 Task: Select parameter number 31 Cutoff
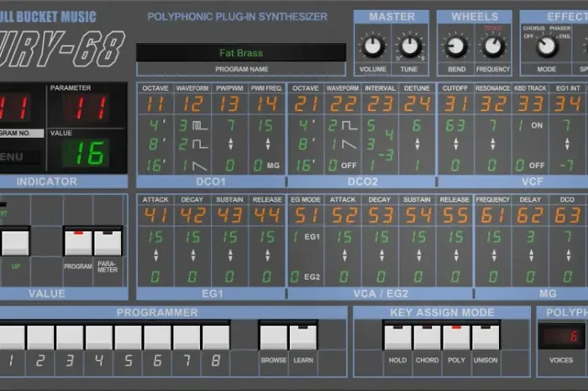[x=455, y=104]
